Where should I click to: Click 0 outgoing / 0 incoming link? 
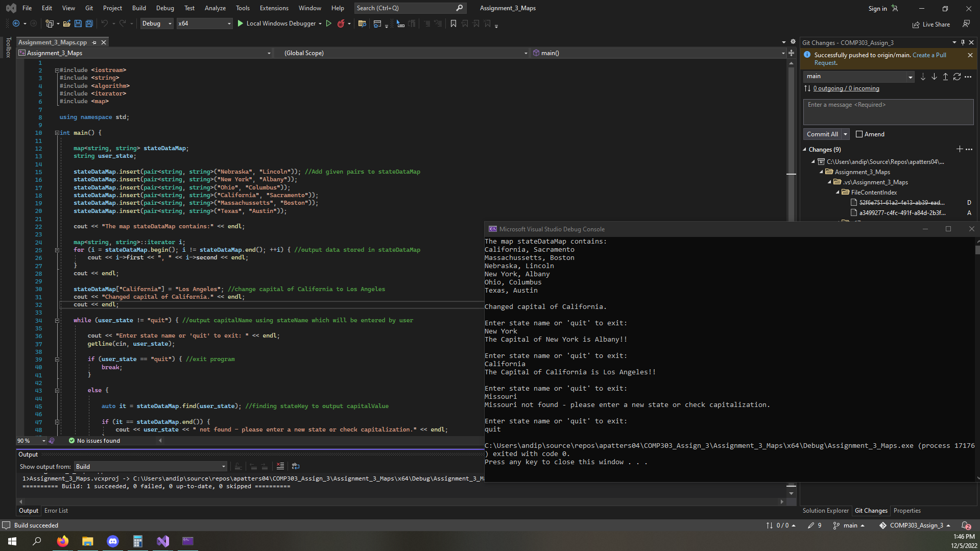pyautogui.click(x=846, y=89)
